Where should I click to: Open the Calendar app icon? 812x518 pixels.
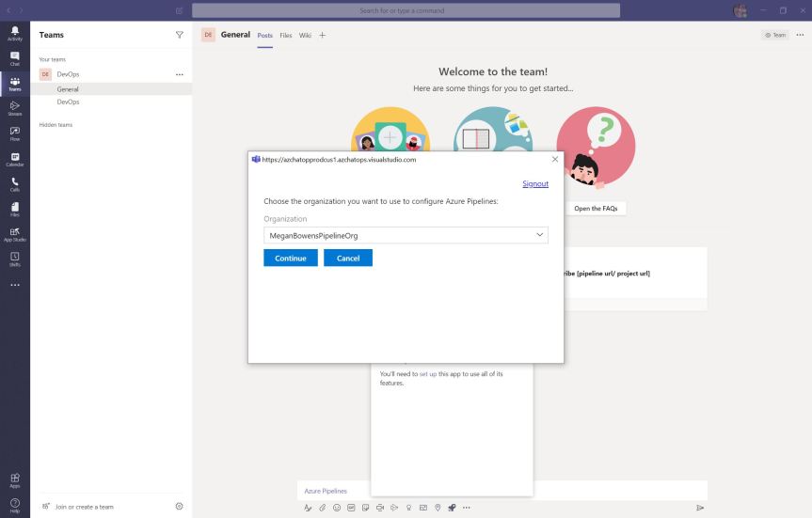coord(14,158)
